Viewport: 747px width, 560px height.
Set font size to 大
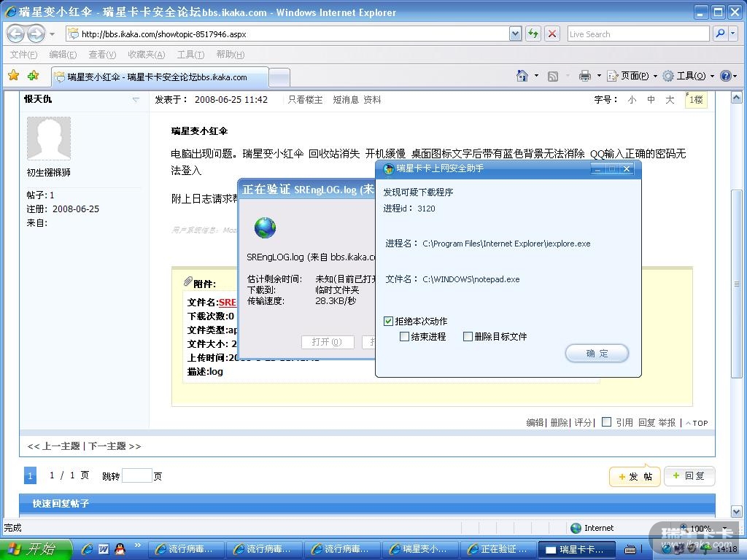pyautogui.click(x=670, y=100)
